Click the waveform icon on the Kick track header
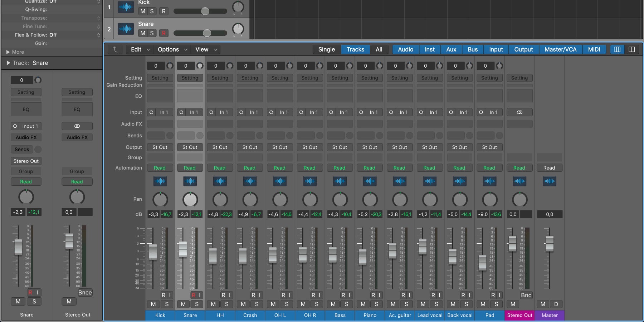This screenshot has height=322, width=644. pos(126,7)
